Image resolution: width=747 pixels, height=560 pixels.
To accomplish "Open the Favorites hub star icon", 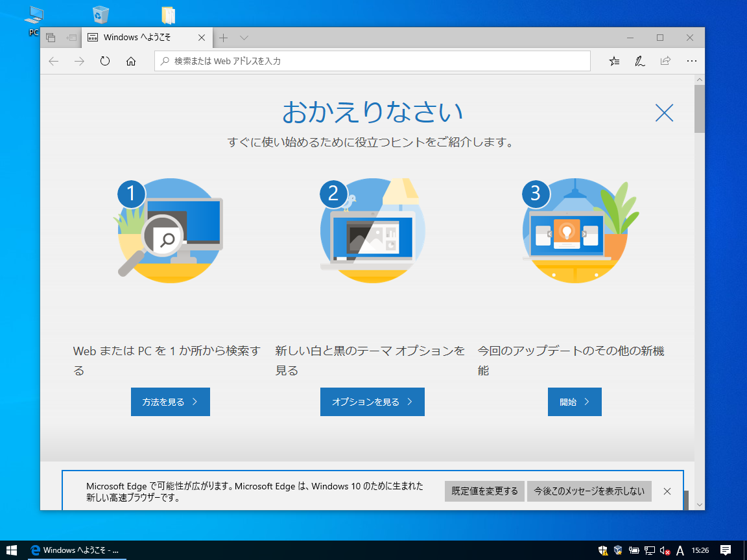I will tap(615, 61).
